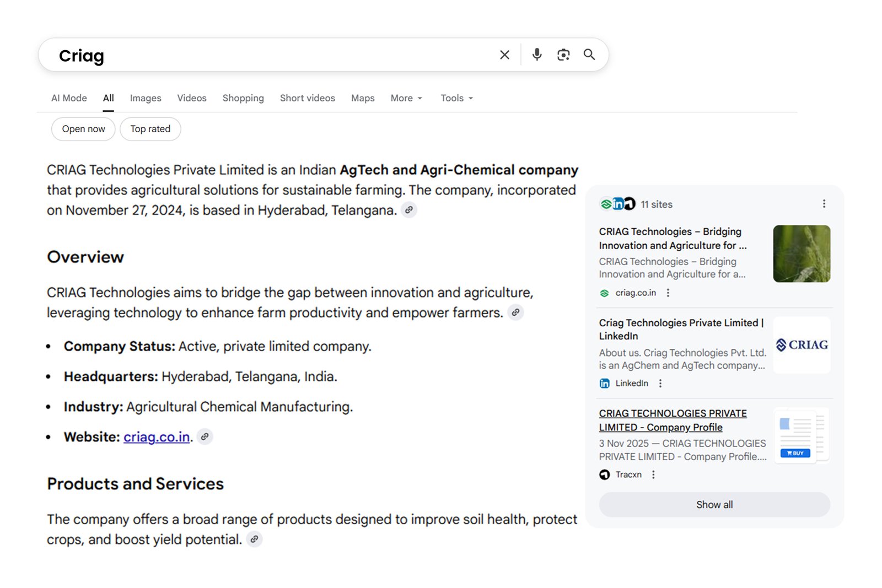Image resolution: width=882 pixels, height=588 pixels.
Task: Open the criag.co.in website link
Action: pyautogui.click(x=157, y=436)
